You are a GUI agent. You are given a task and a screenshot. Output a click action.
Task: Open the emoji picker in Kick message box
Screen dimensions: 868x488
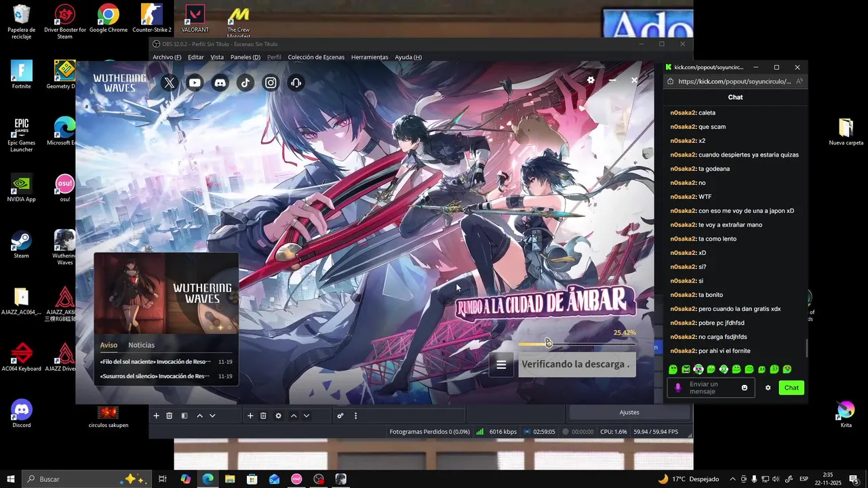745,388
